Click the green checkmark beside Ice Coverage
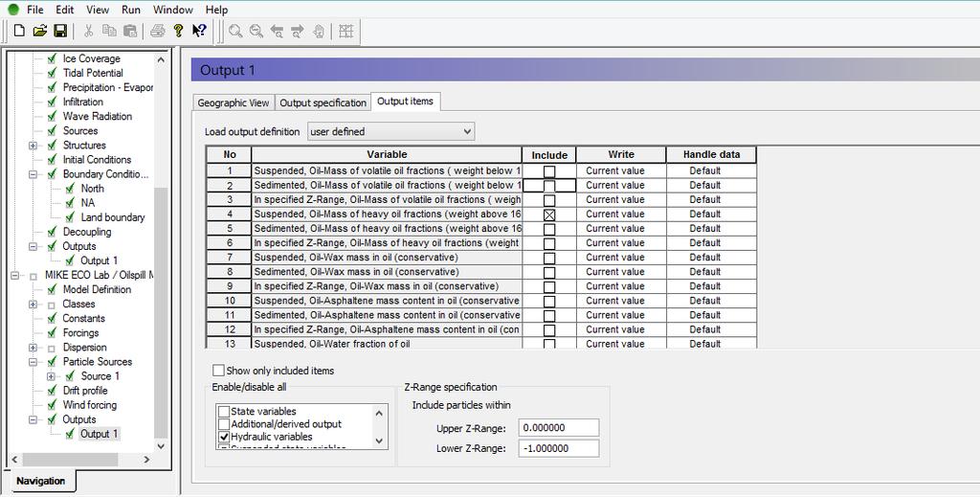 52,58
